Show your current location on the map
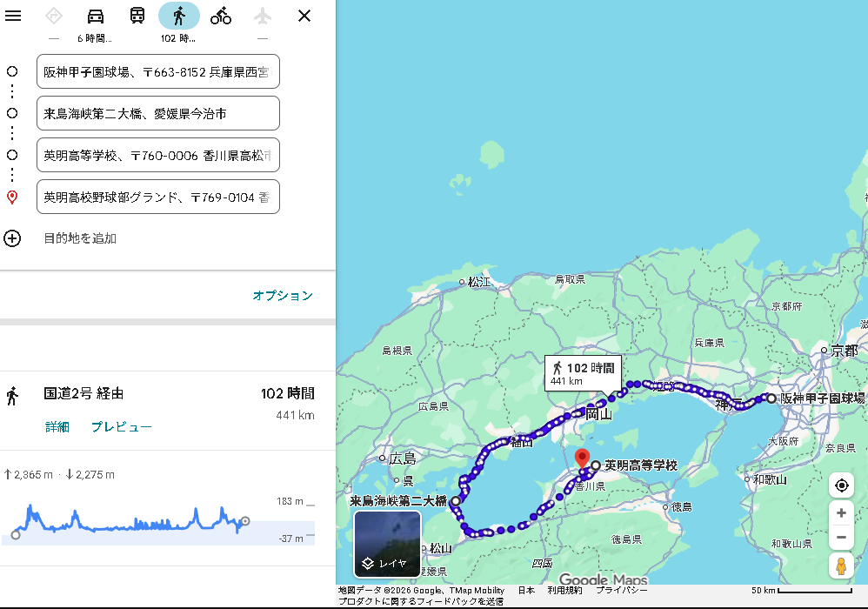This screenshot has height=609, width=868. [841, 485]
